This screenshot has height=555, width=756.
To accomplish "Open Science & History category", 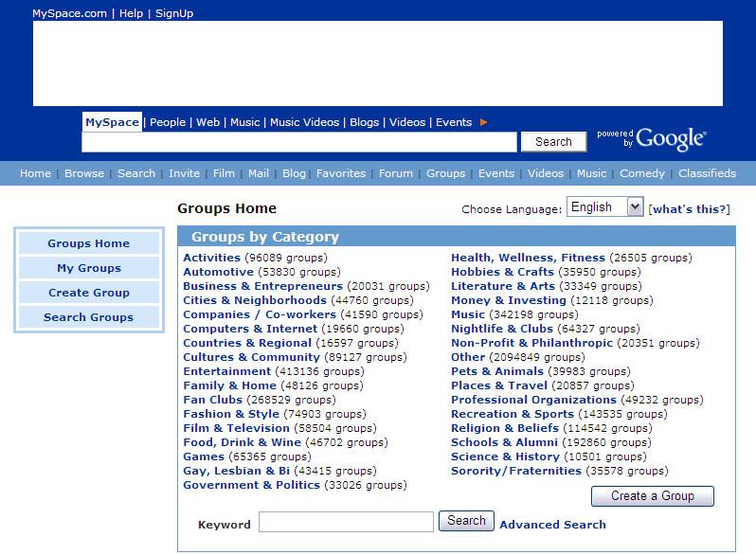I will (x=505, y=457).
